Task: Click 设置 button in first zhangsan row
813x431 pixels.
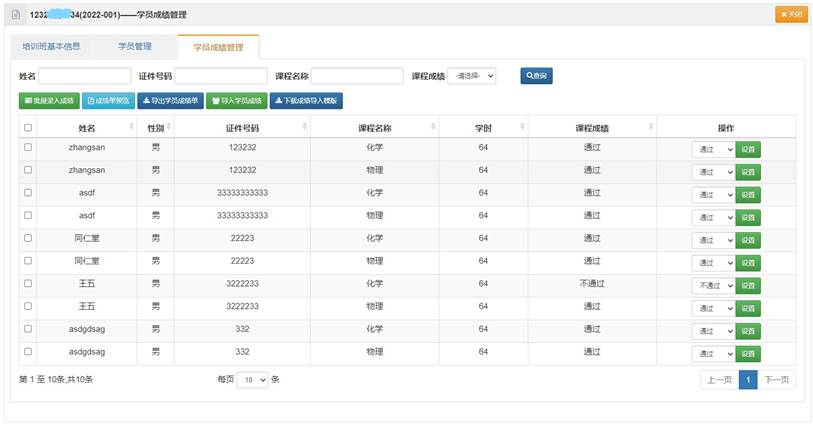Action: click(748, 149)
